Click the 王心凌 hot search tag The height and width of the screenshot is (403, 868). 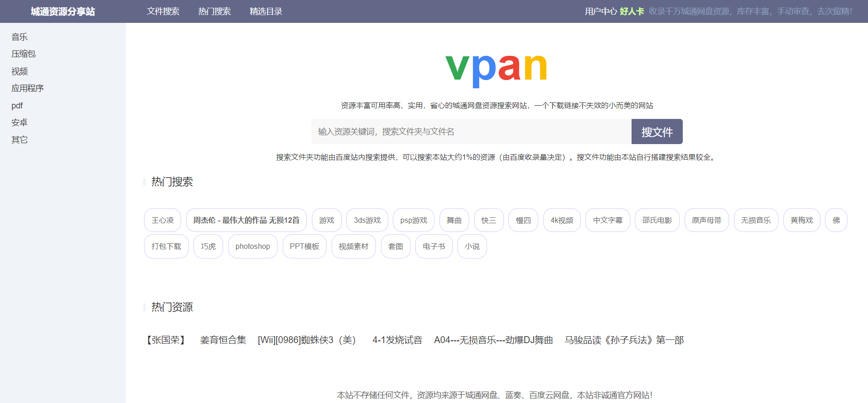(x=163, y=220)
